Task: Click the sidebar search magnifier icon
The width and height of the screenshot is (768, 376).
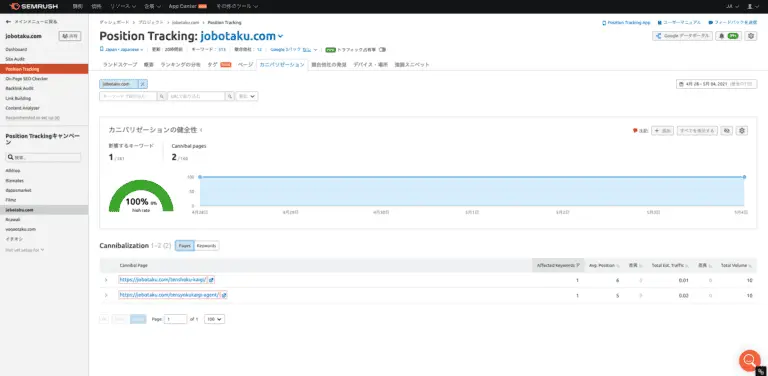Action: 11,158
